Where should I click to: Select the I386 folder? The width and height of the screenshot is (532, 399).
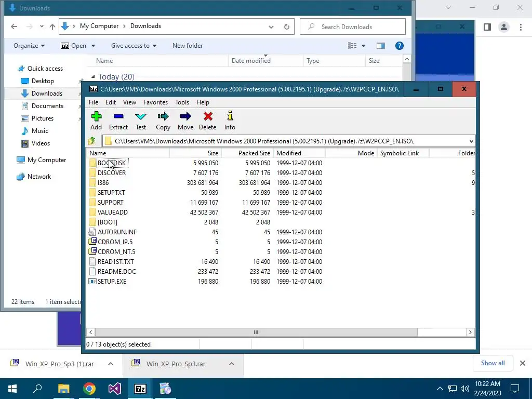pos(103,182)
